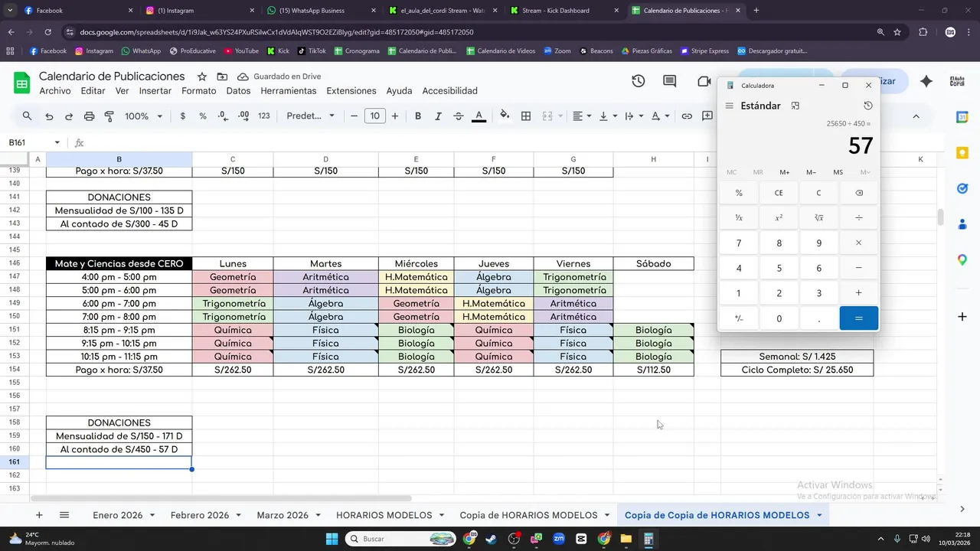Open Gemini sparkle icon
This screenshot has height=551, width=980.
tap(926, 81)
